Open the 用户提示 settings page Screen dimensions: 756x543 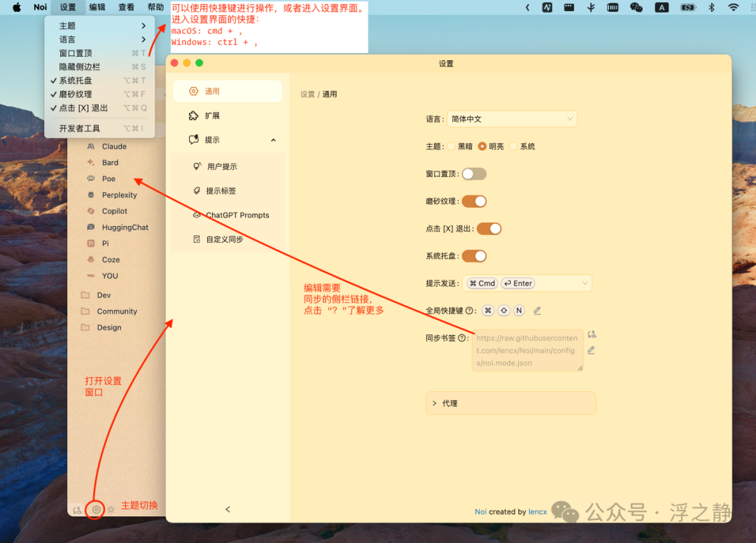tap(227, 167)
